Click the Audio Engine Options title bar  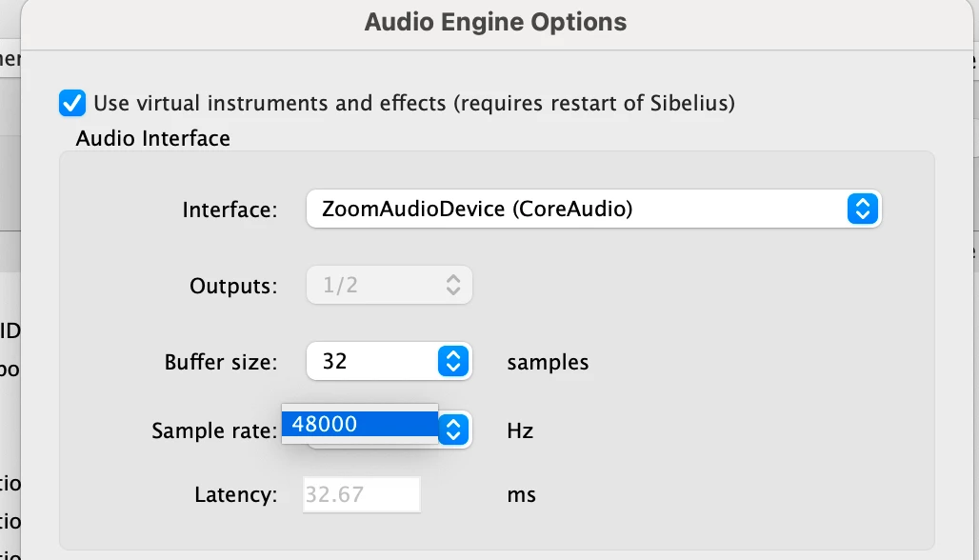tap(495, 22)
